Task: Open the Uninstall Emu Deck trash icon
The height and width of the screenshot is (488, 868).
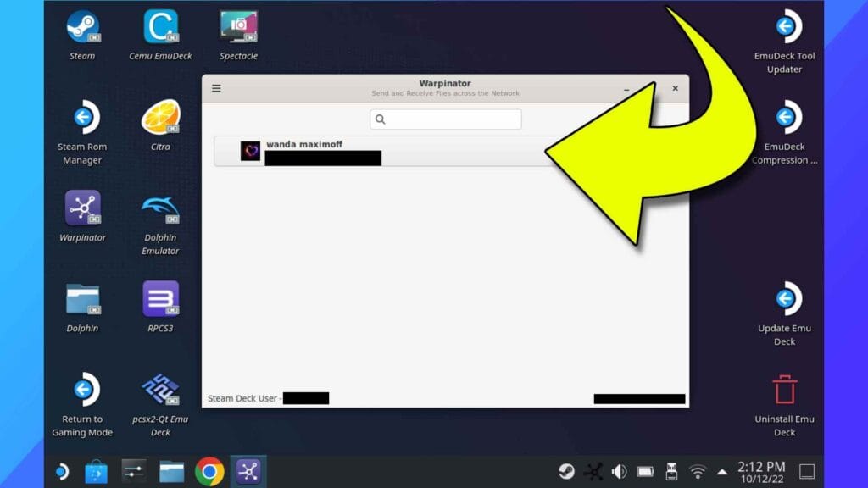Action: [x=784, y=391]
